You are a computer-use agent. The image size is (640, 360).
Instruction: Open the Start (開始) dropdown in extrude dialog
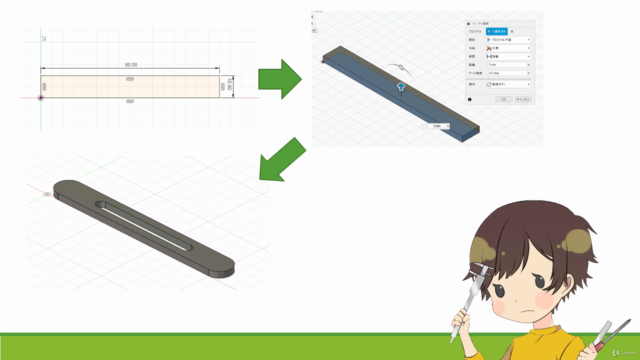click(508, 40)
